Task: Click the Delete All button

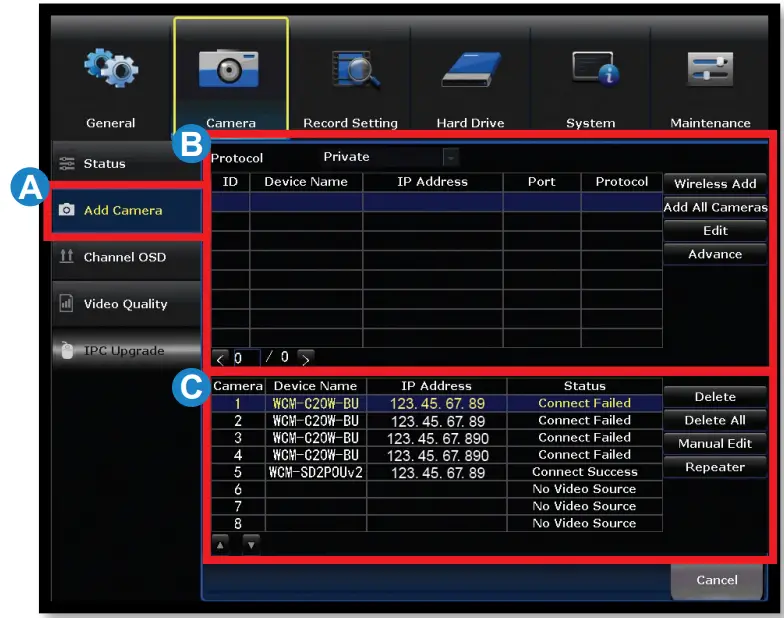Action: 715,420
